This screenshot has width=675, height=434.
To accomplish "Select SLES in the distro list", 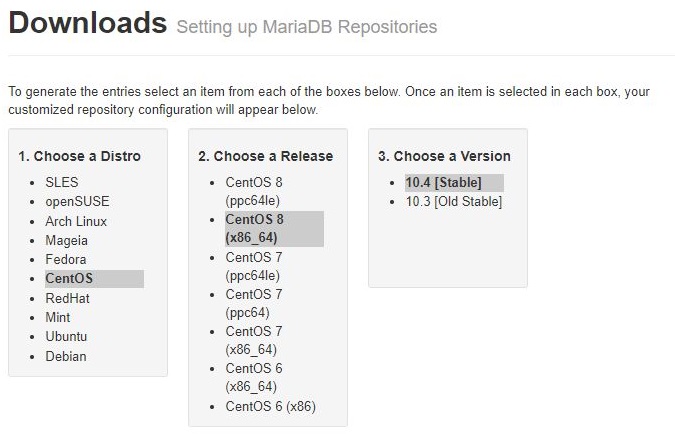I will (x=61, y=182).
